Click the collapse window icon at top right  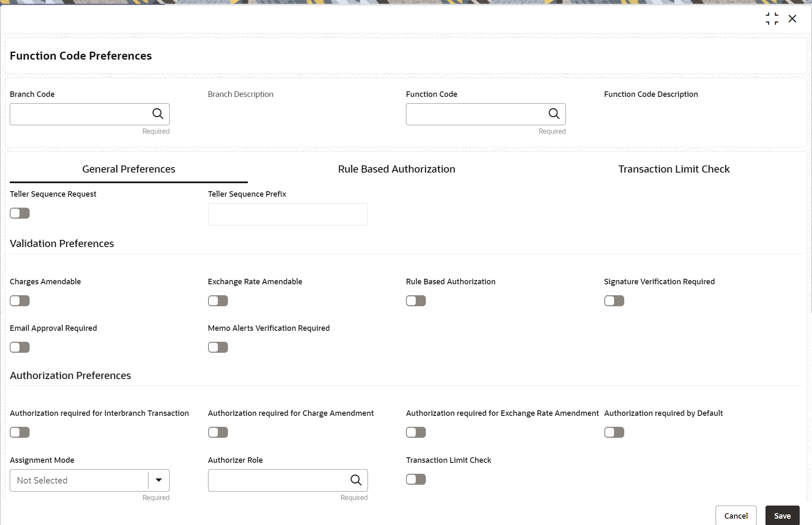[772, 19]
